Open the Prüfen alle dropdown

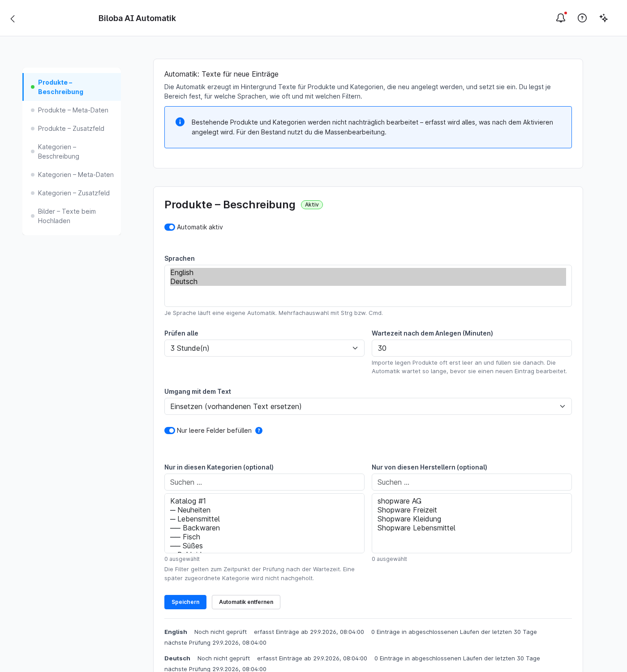(x=264, y=348)
